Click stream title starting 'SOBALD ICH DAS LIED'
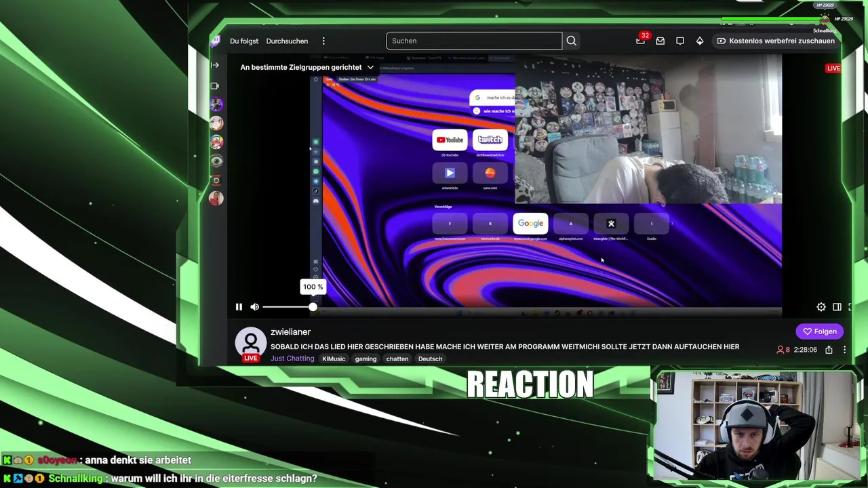Screen dimensions: 868x488 click(x=505, y=346)
